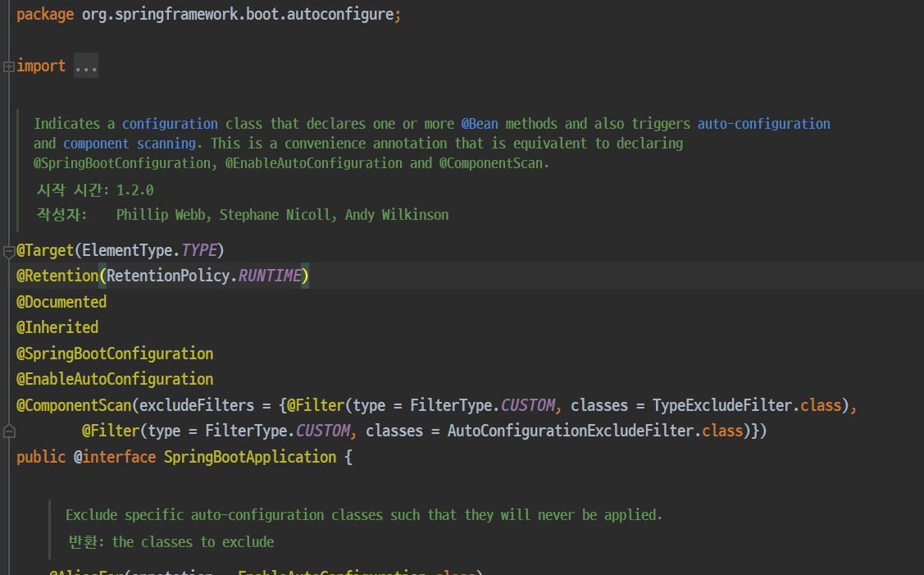Viewport: 924px width, 575px height.
Task: Collapse fold marker beside second @Filter line
Action: coord(9,431)
